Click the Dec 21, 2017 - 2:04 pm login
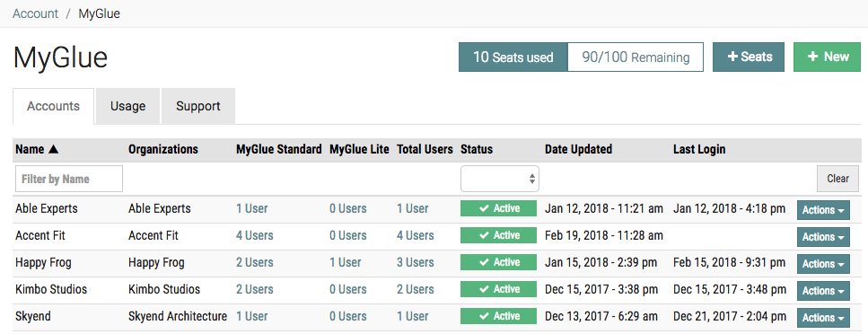This screenshot has width=868, height=334. (730, 316)
